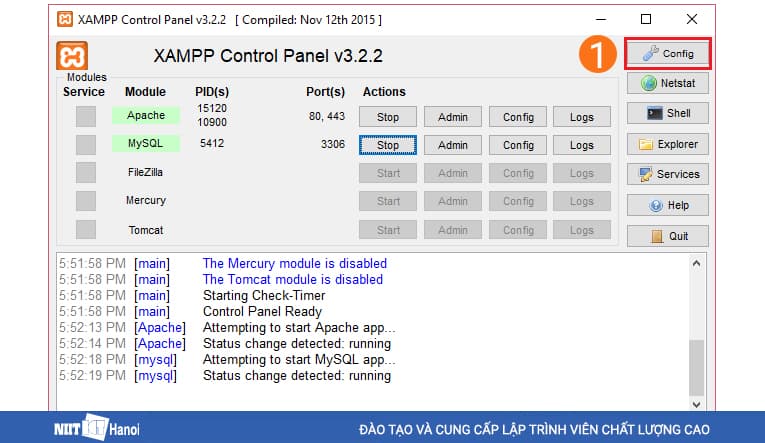Select log line 'Starting Check-Timer'

click(x=264, y=296)
